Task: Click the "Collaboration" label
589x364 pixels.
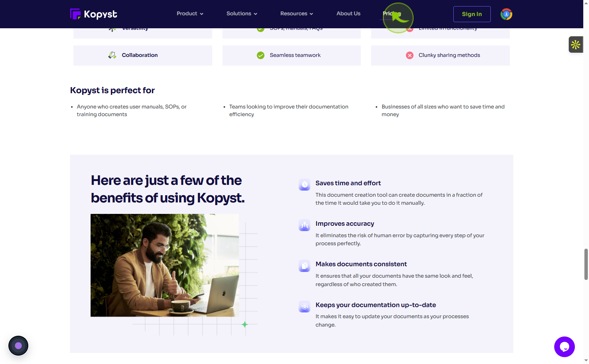Action: [140, 55]
